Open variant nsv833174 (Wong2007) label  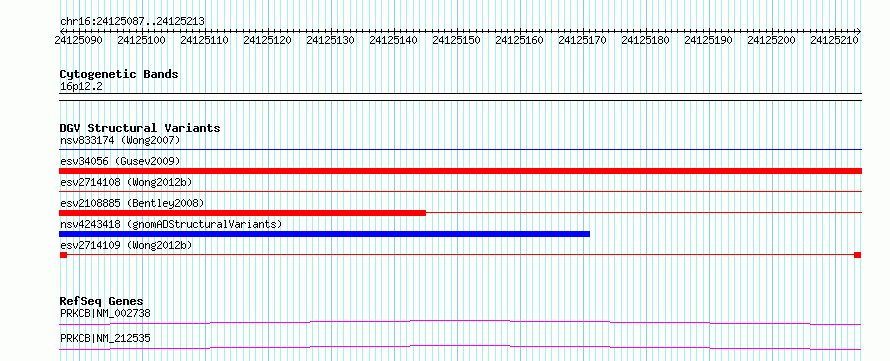[x=120, y=140]
